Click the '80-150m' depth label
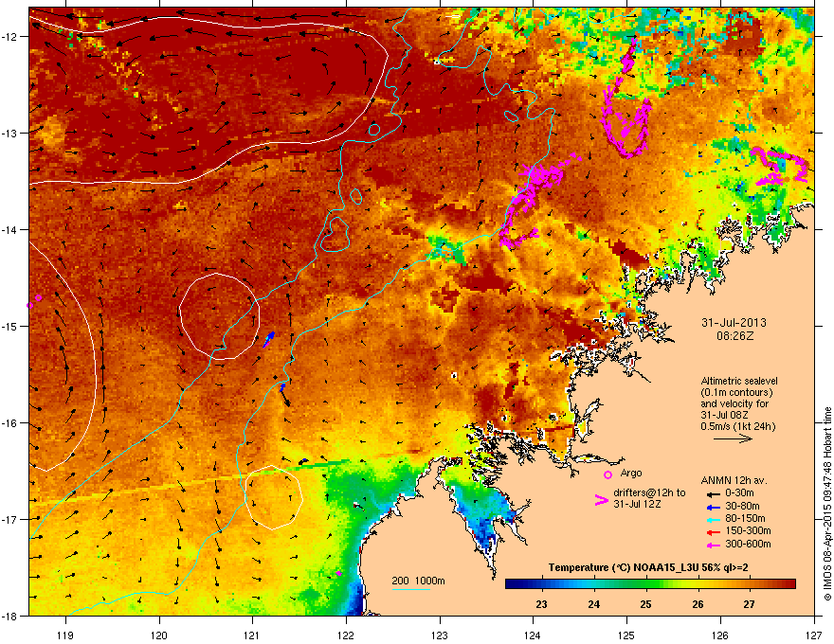The height and width of the screenshot is (644, 834). pos(745,518)
